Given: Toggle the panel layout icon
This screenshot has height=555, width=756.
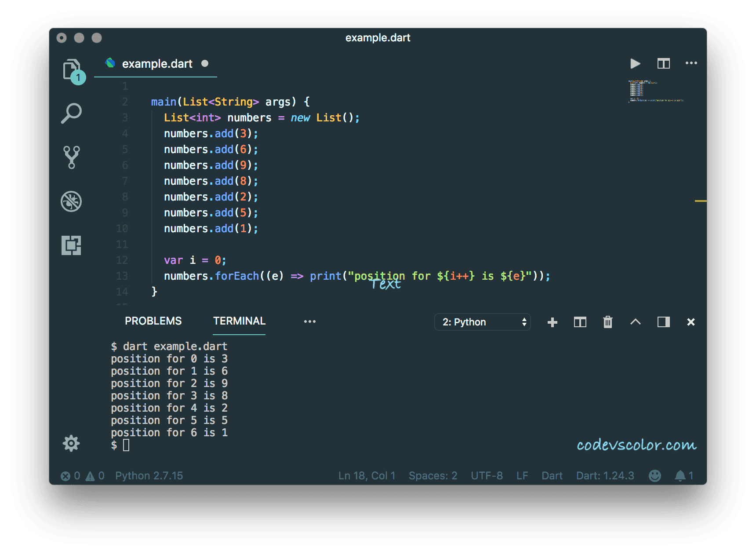Looking at the screenshot, I should click(x=663, y=322).
